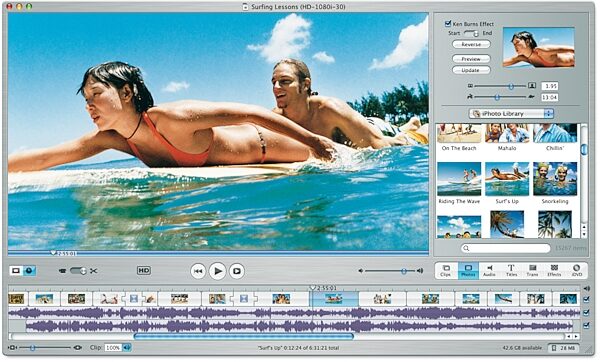This screenshot has height=362, width=600.
Task: Select the Mahalo photo
Action: pos(507,134)
